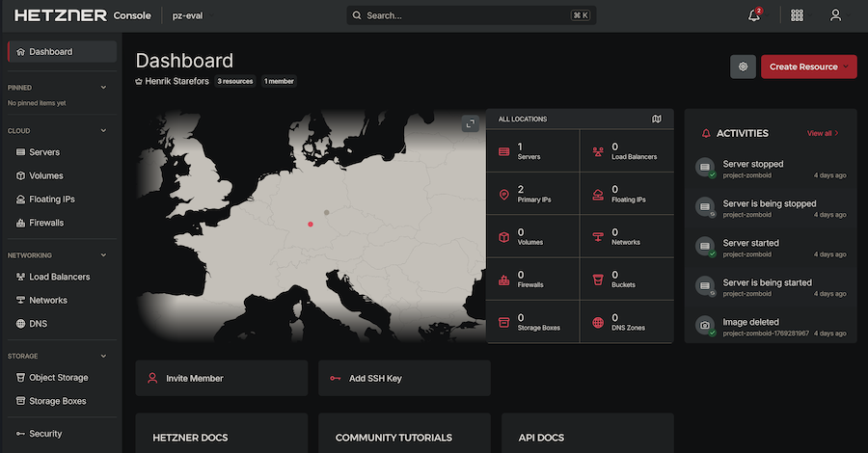
Task: Collapse the Pinned section
Action: coord(103,88)
